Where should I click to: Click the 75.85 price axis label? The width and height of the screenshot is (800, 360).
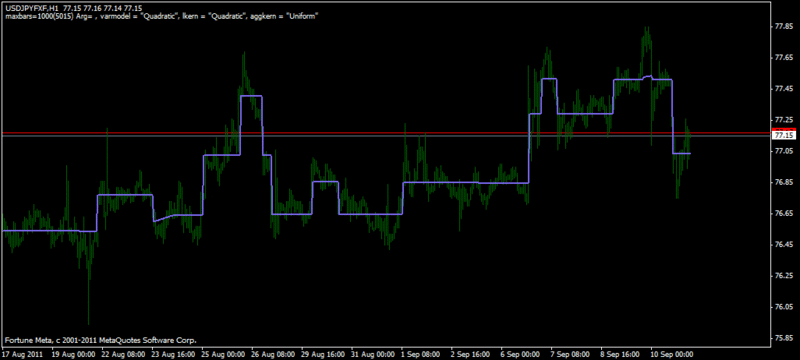(x=783, y=338)
